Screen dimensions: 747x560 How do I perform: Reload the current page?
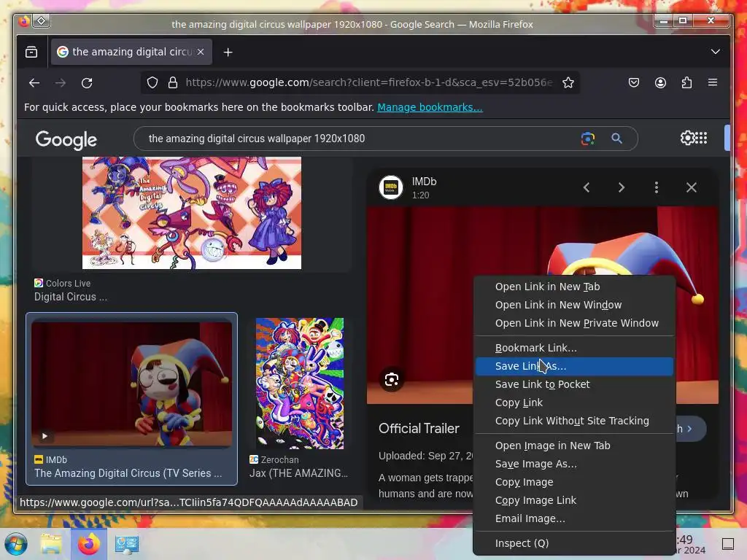[87, 83]
